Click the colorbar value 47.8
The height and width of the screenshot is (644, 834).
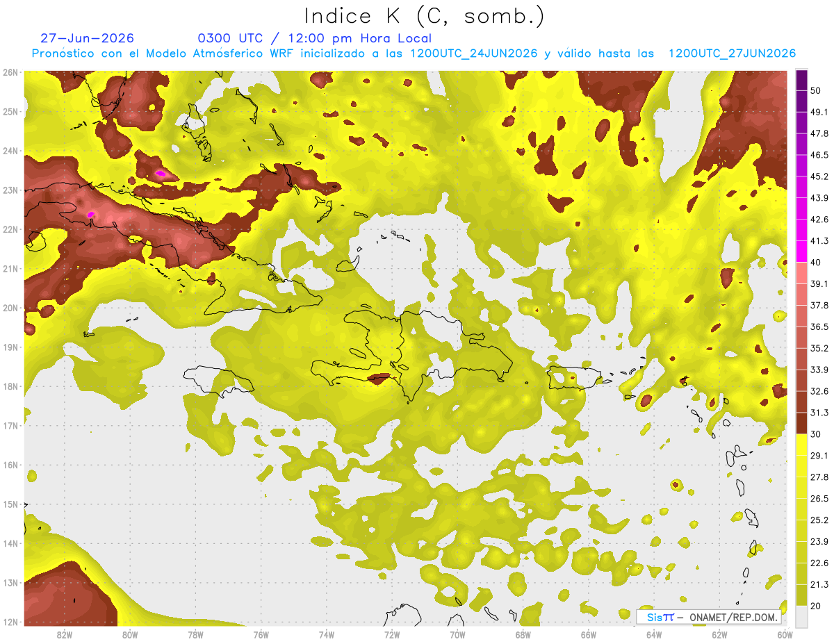[819, 133]
